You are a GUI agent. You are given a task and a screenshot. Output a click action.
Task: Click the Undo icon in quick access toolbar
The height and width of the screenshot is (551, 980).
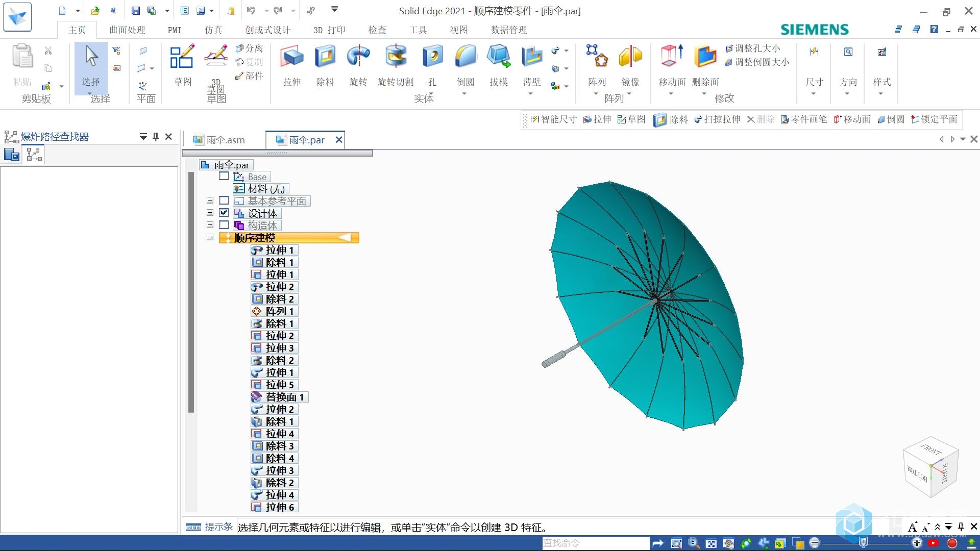(251, 11)
